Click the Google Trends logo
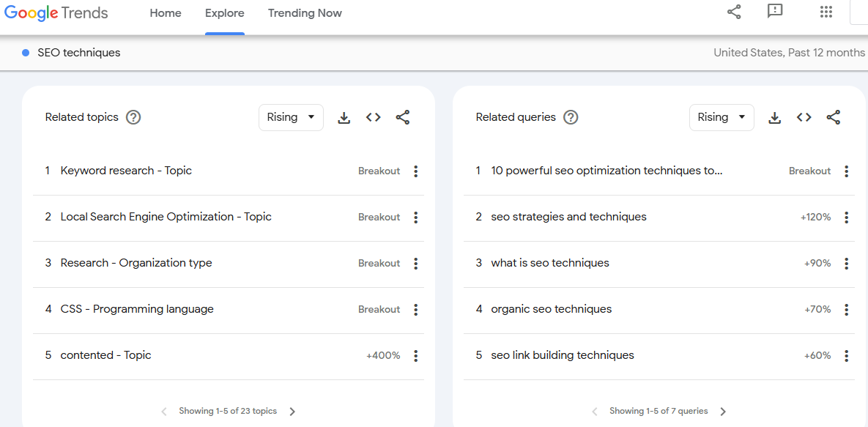The height and width of the screenshot is (427, 868). click(x=56, y=12)
